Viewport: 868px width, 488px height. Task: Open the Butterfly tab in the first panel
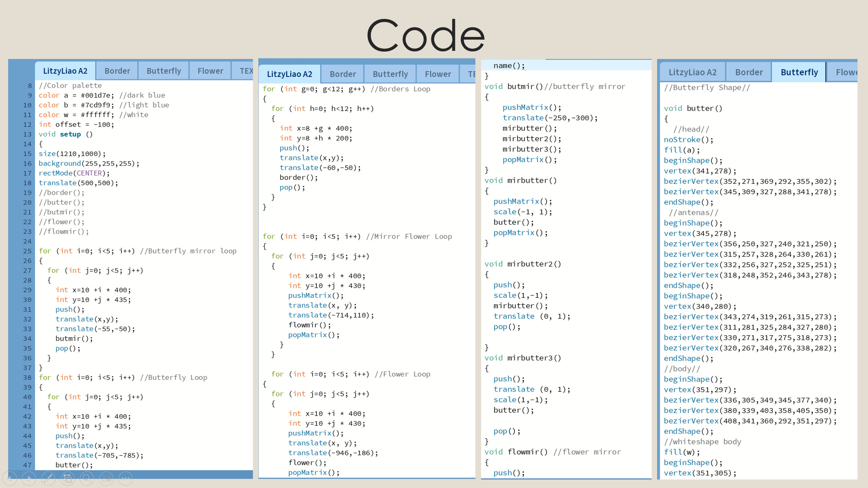click(164, 70)
